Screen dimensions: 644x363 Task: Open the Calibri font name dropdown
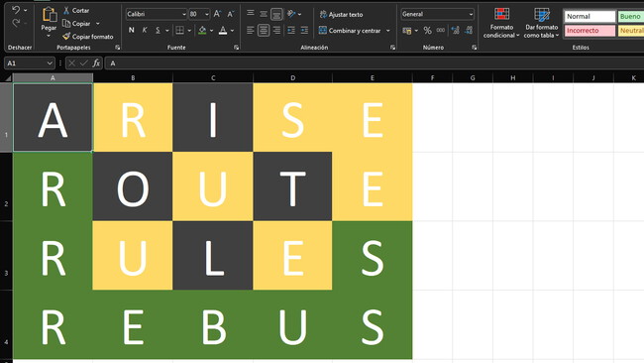tap(183, 14)
